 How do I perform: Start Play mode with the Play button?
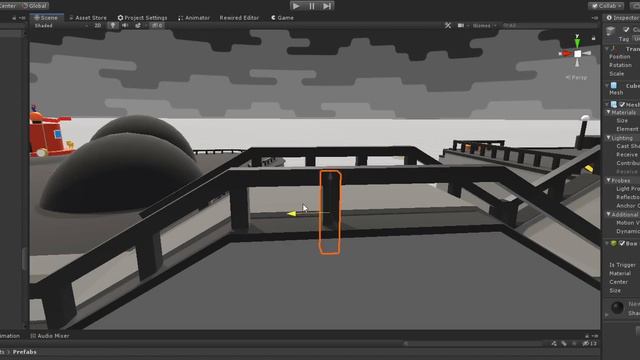[x=296, y=6]
